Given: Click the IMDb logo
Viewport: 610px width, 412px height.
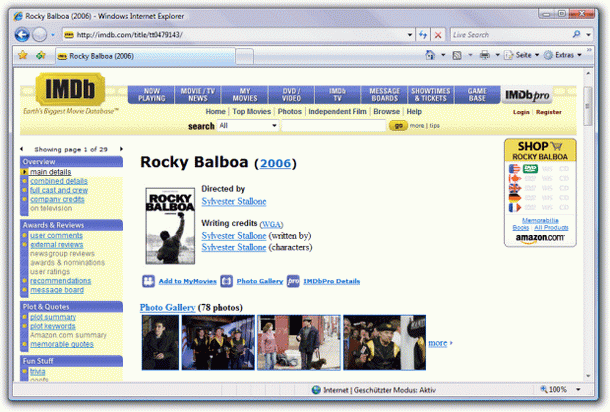Looking at the screenshot, I should (x=70, y=89).
